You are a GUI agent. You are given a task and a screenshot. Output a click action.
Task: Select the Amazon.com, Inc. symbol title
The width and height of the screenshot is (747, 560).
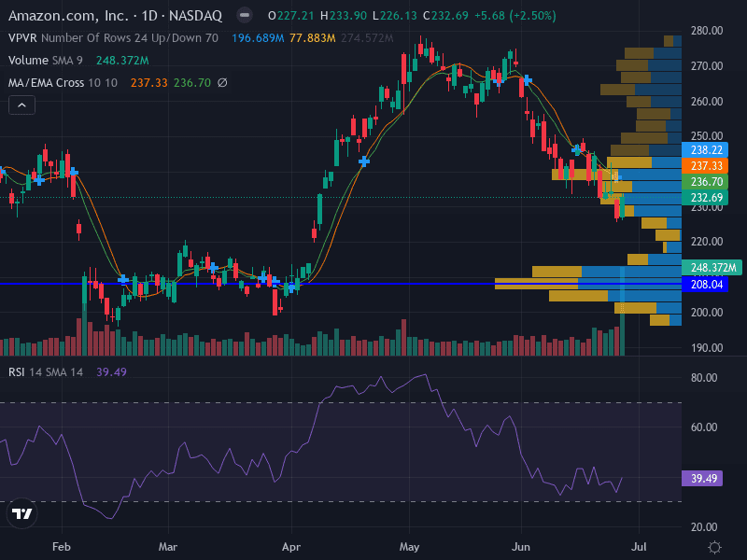68,16
